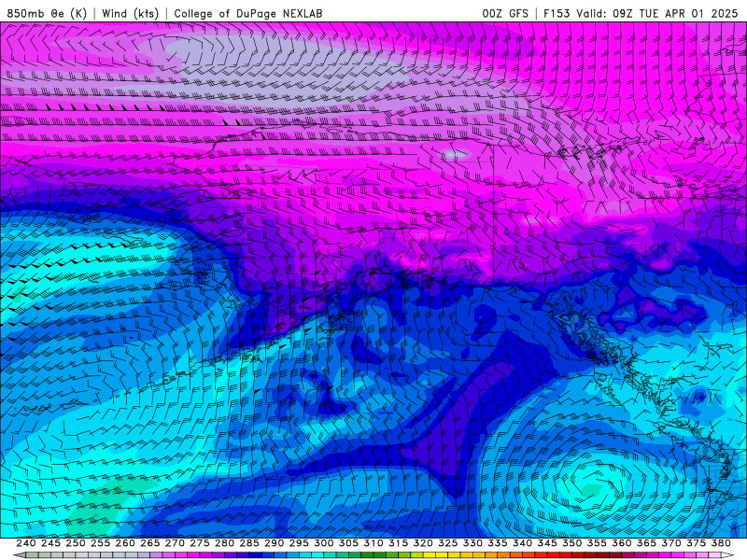Click the 330 legend value
This screenshot has height=560, width=747.
tap(472, 543)
